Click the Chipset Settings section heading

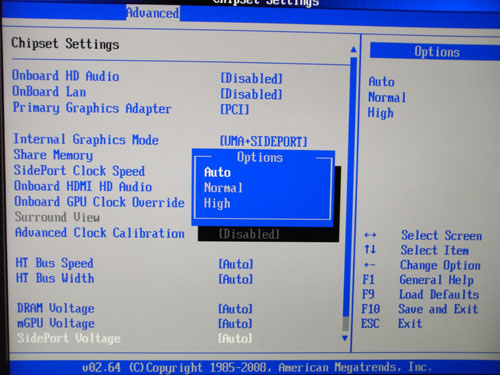(x=65, y=44)
